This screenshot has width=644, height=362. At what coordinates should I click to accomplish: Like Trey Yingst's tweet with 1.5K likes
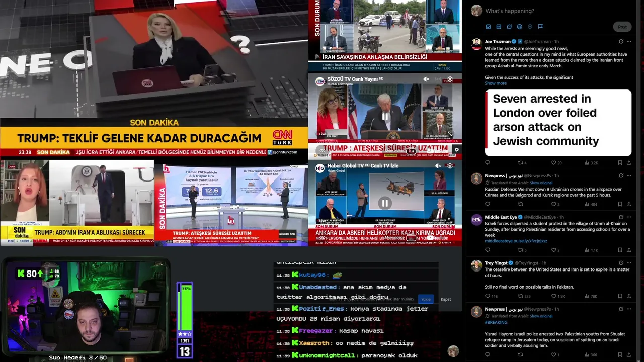coord(557,296)
